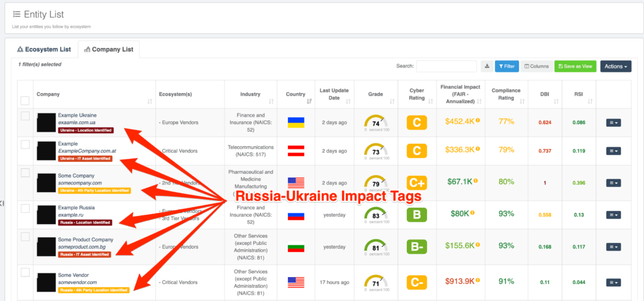Click the Russia - Location Identified tag

85,222
